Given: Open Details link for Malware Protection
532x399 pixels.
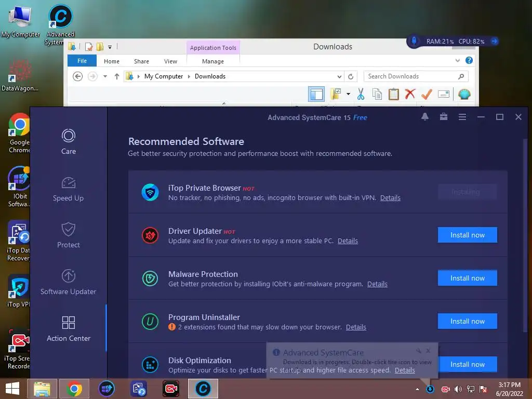Looking at the screenshot, I should [377, 284].
